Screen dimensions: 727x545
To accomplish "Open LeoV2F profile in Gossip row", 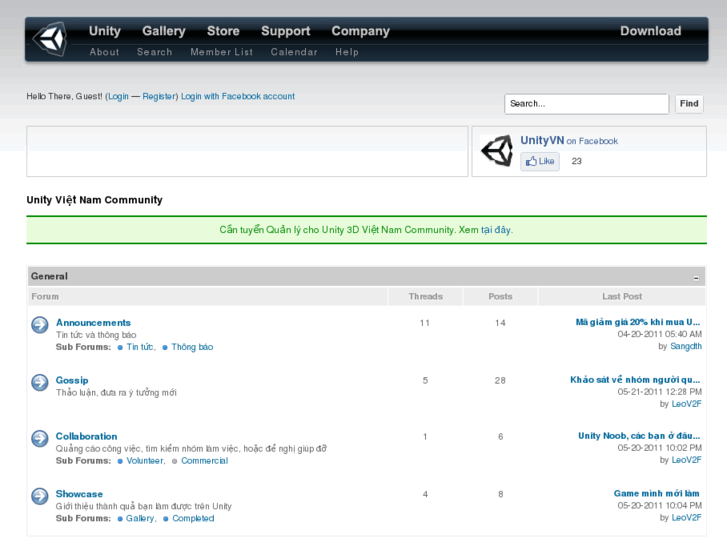I will click(686, 404).
